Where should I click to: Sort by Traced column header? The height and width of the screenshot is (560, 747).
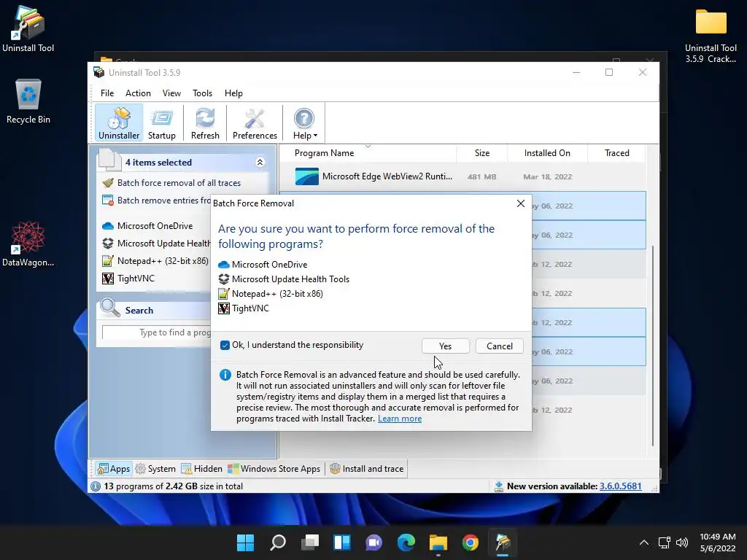click(617, 153)
